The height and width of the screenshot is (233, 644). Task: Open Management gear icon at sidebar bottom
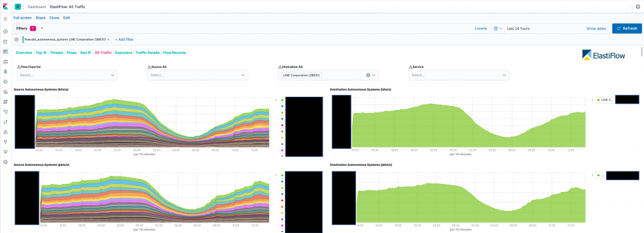5,161
